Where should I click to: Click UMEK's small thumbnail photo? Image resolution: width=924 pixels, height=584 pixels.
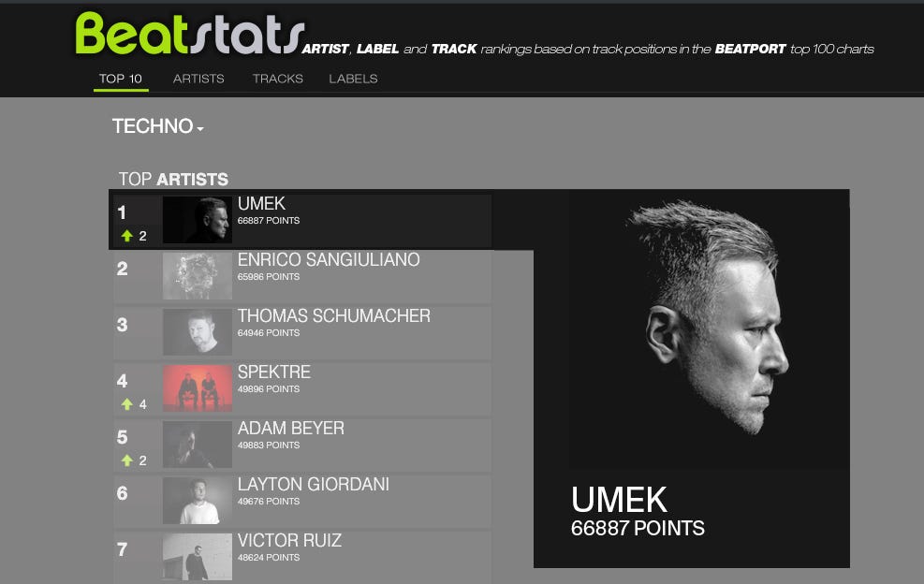[198, 220]
